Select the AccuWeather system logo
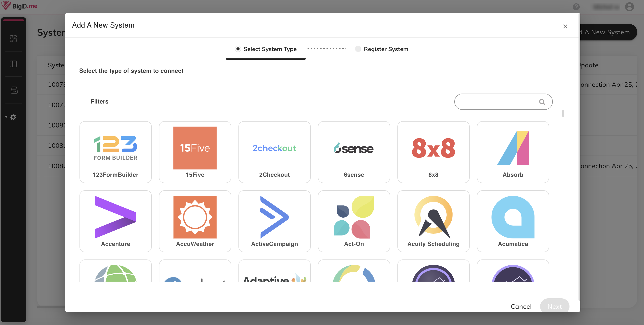644x325 pixels. point(195,217)
